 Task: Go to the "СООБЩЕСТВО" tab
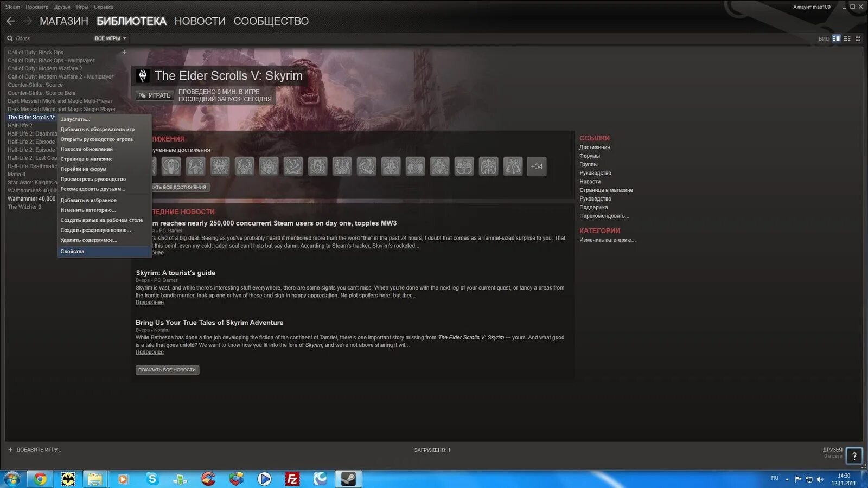coord(271,21)
